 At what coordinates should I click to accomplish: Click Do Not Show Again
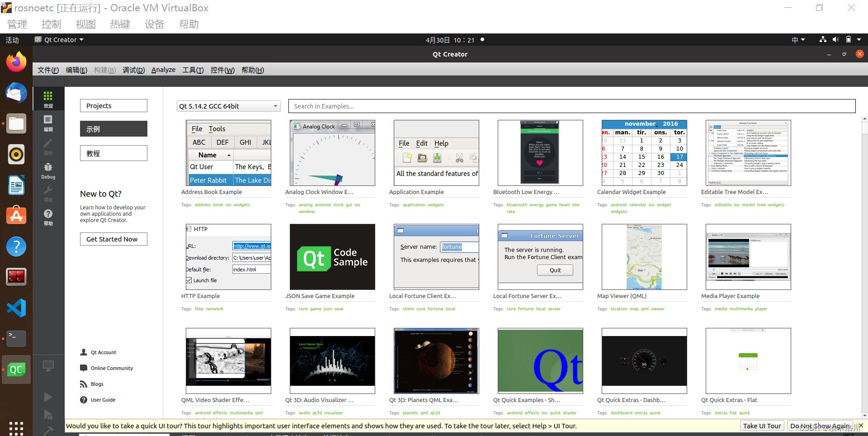pos(820,426)
